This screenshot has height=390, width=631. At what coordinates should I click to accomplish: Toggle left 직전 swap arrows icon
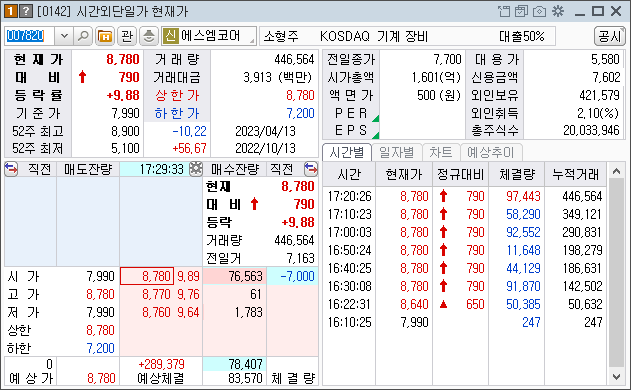tap(11, 169)
